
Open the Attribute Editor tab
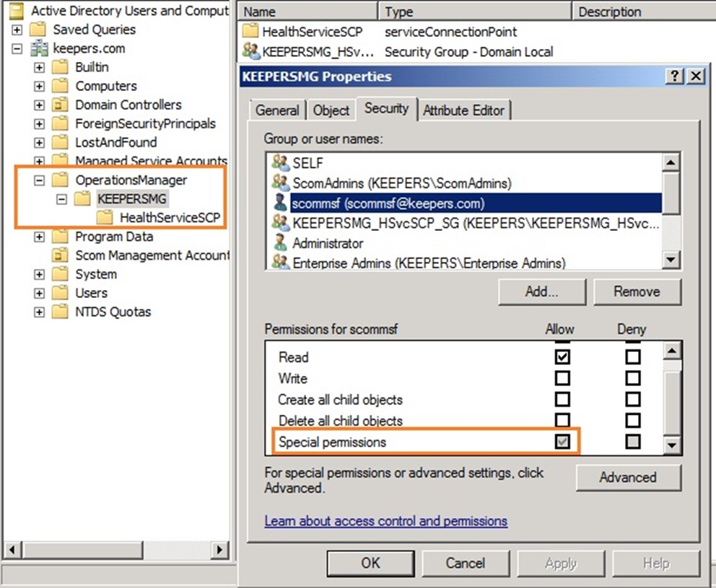click(463, 110)
